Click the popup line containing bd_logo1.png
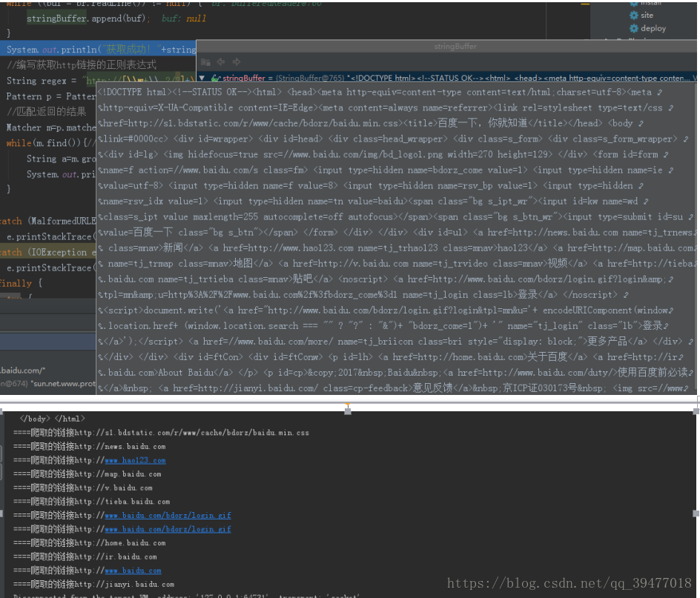 point(383,154)
